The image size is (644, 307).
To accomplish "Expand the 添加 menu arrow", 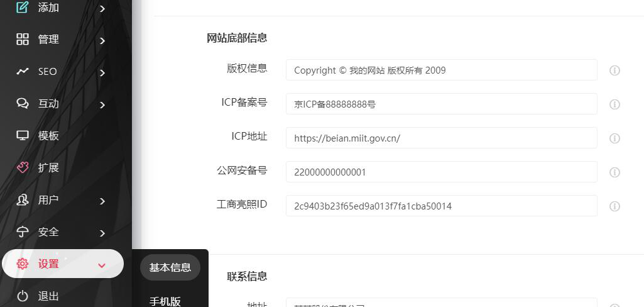I will [102, 9].
